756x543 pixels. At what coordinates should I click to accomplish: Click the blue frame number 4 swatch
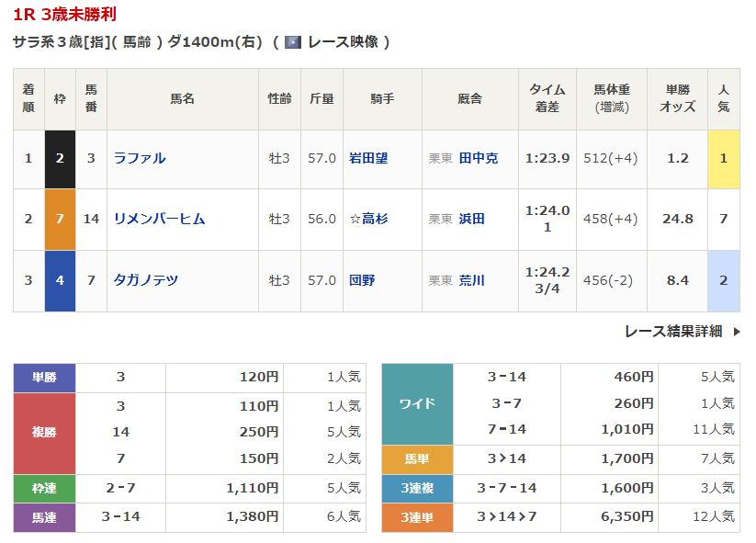coord(60,280)
